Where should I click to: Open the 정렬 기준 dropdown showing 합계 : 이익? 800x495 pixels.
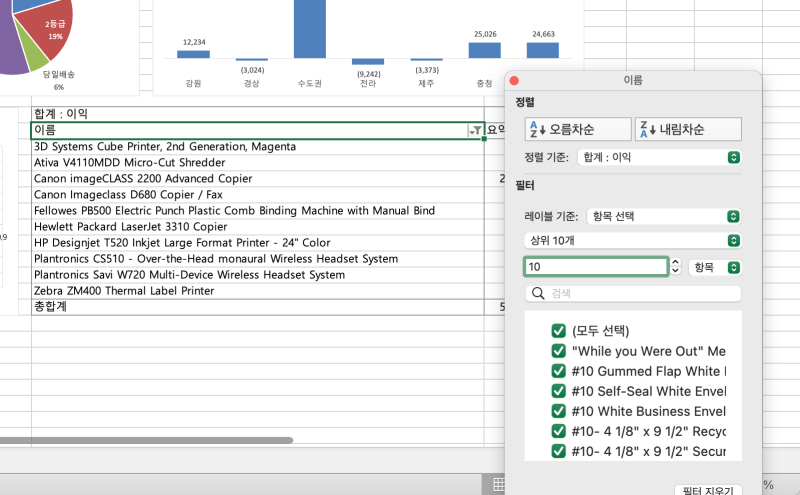coord(659,157)
